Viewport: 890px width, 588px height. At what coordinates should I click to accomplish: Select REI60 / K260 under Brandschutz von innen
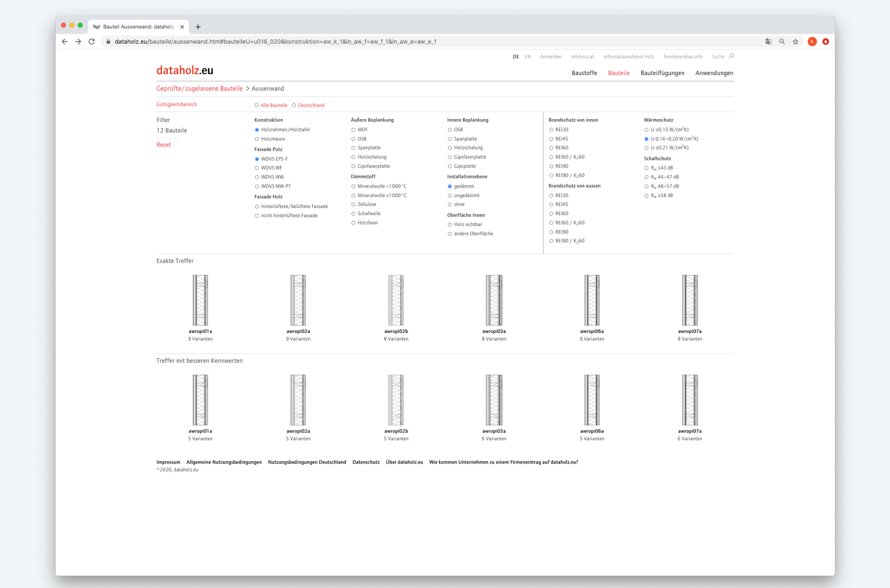click(x=551, y=157)
